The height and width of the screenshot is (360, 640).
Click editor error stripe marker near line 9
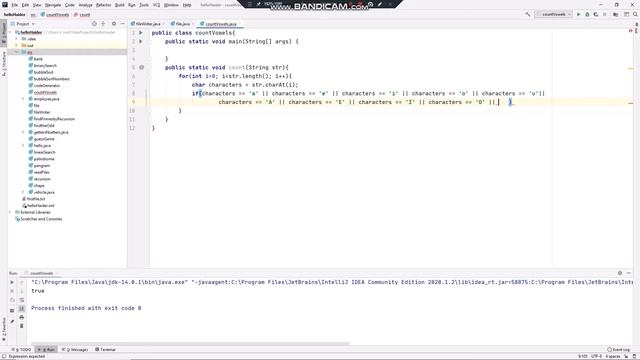click(x=631, y=103)
